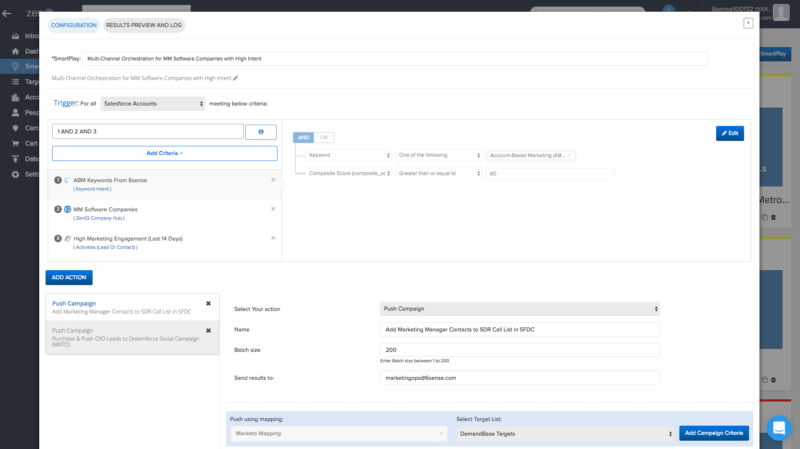
Task: Open Inbox icon in the sidebar
Action: point(15,36)
